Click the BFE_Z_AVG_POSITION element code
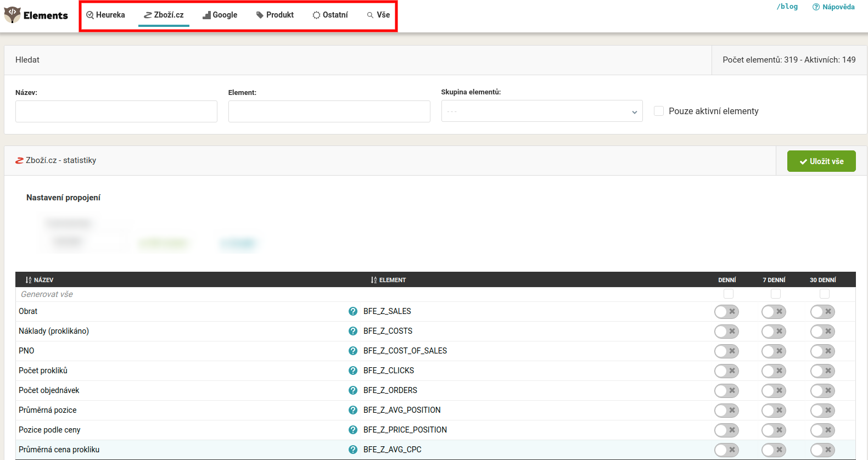This screenshot has height=460, width=868. [x=402, y=410]
